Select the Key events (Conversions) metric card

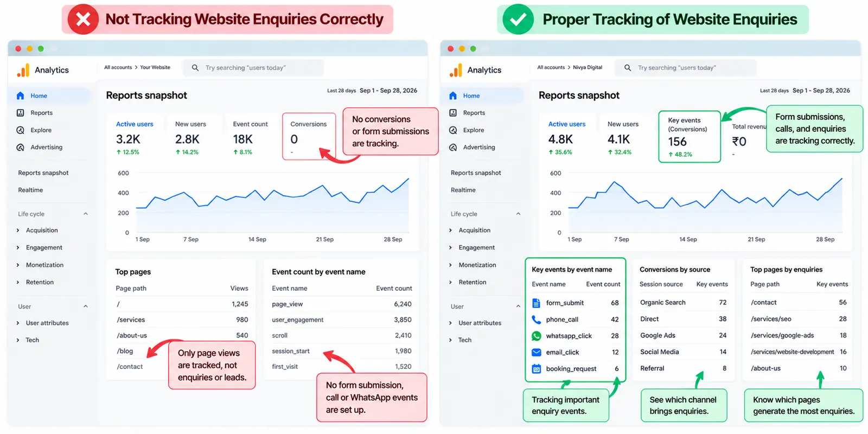pos(690,137)
